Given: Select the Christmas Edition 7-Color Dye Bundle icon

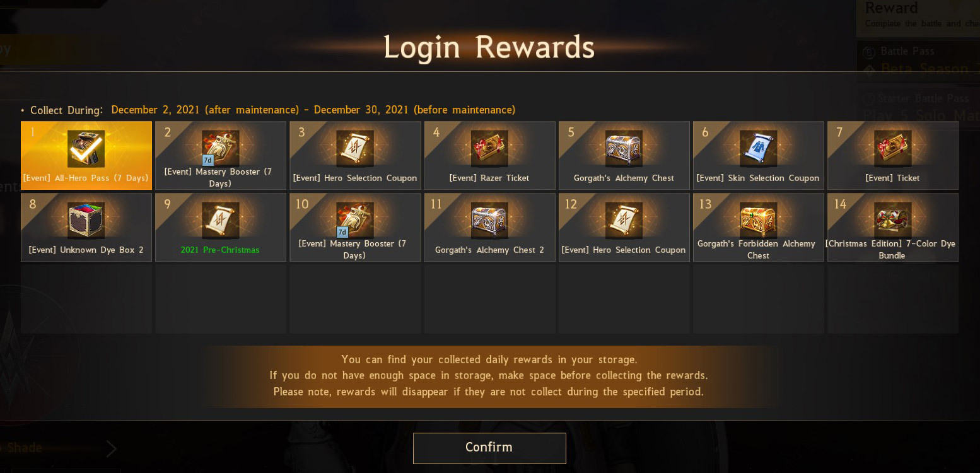Looking at the screenshot, I should [892, 221].
